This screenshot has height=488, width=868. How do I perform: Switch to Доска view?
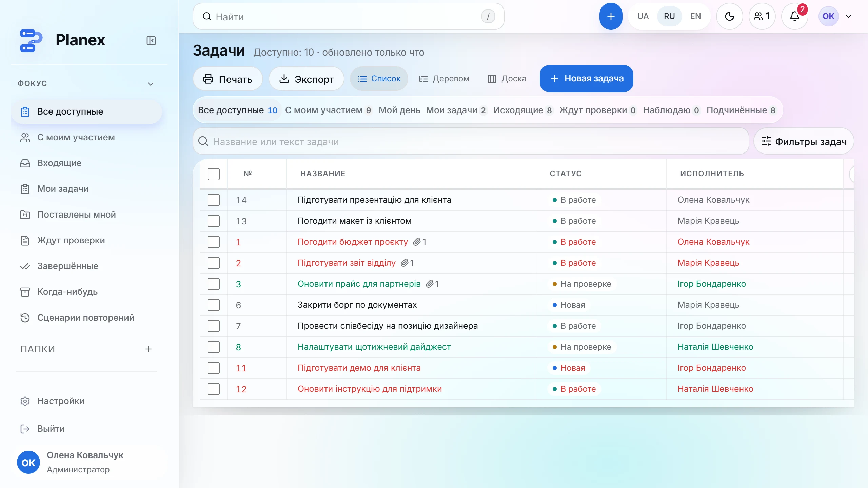[x=507, y=79]
